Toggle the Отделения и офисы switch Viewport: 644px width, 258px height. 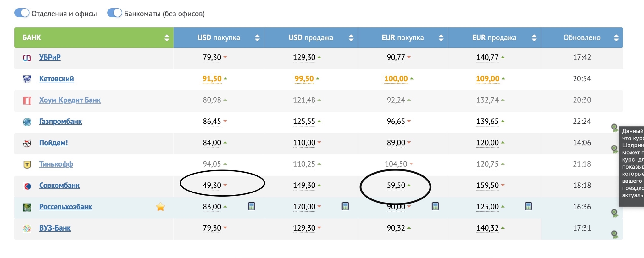click(22, 13)
